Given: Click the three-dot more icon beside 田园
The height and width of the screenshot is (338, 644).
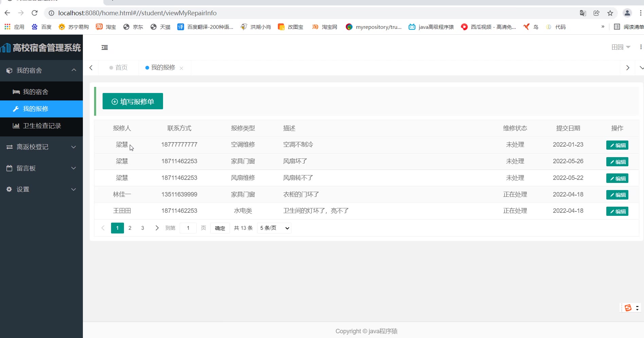Looking at the screenshot, I should pos(641,47).
